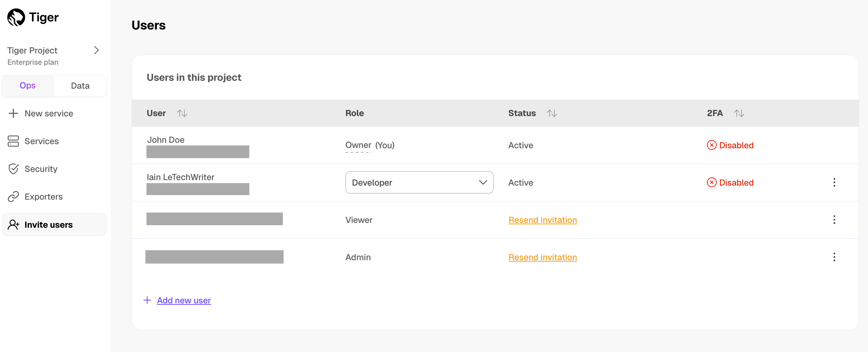Open actions menu for Viewer invitee
This screenshot has height=352, width=868.
point(834,220)
